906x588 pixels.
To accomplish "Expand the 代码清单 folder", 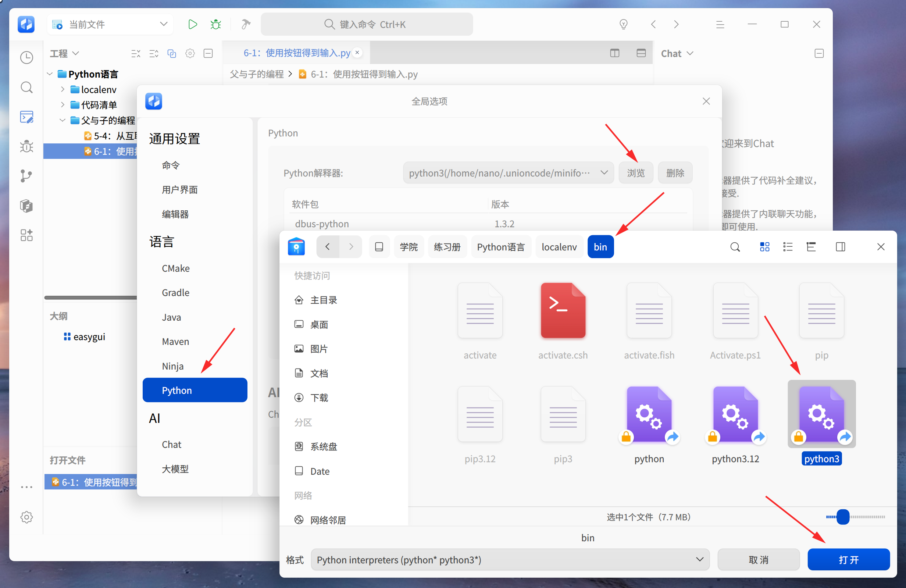I will (63, 105).
